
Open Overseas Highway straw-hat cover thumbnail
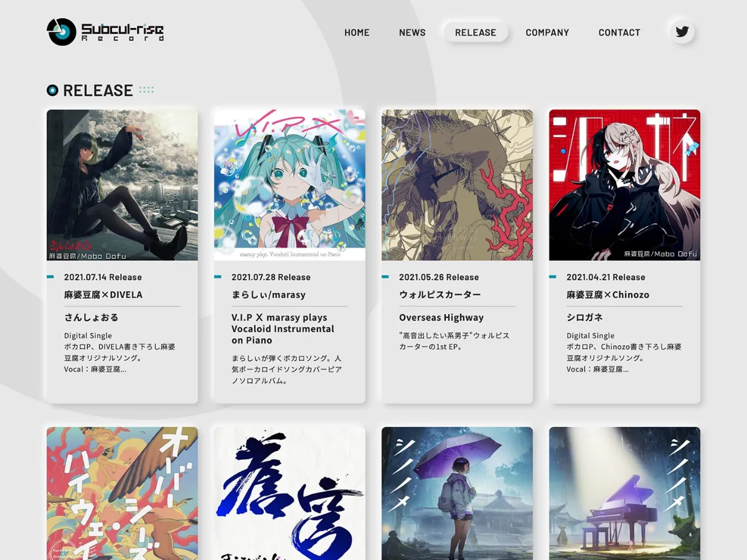pyautogui.click(x=457, y=185)
